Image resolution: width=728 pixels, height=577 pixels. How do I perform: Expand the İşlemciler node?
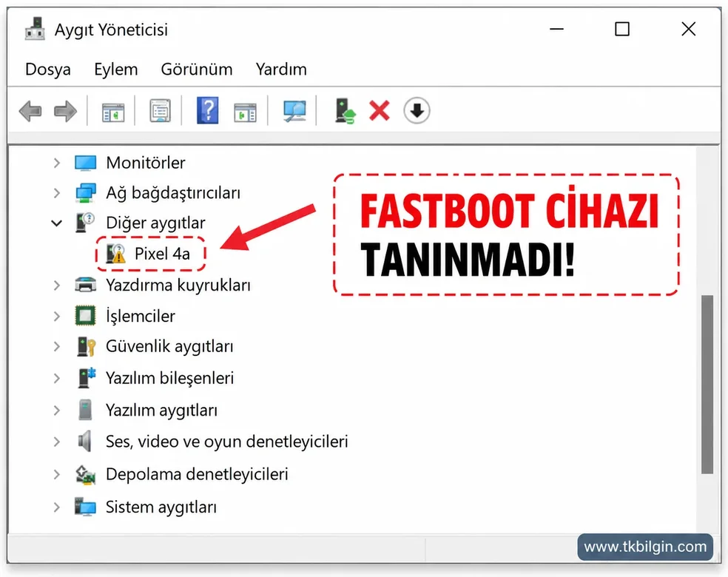coord(57,316)
